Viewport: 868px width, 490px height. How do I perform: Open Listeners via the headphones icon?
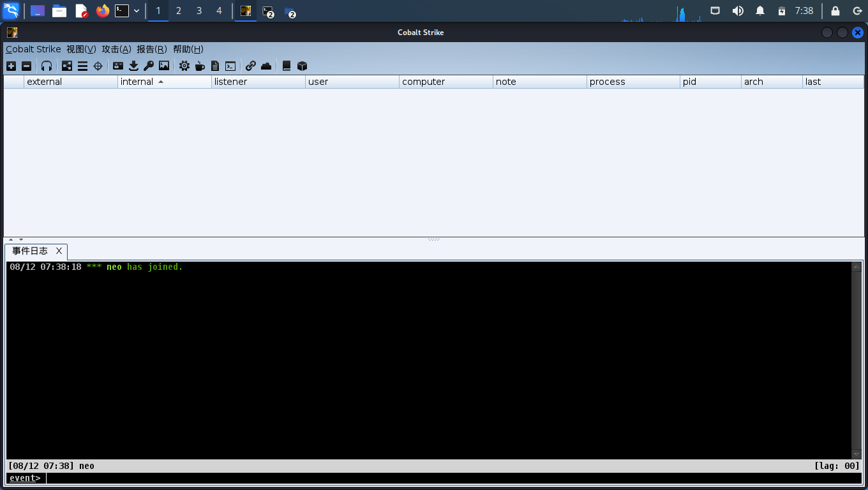pos(47,66)
